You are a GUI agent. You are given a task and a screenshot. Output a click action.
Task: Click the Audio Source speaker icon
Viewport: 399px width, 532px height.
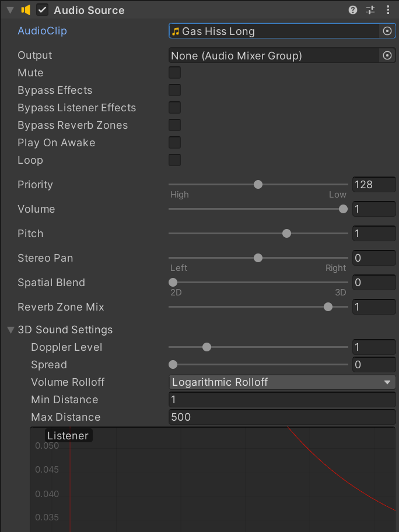(x=26, y=10)
